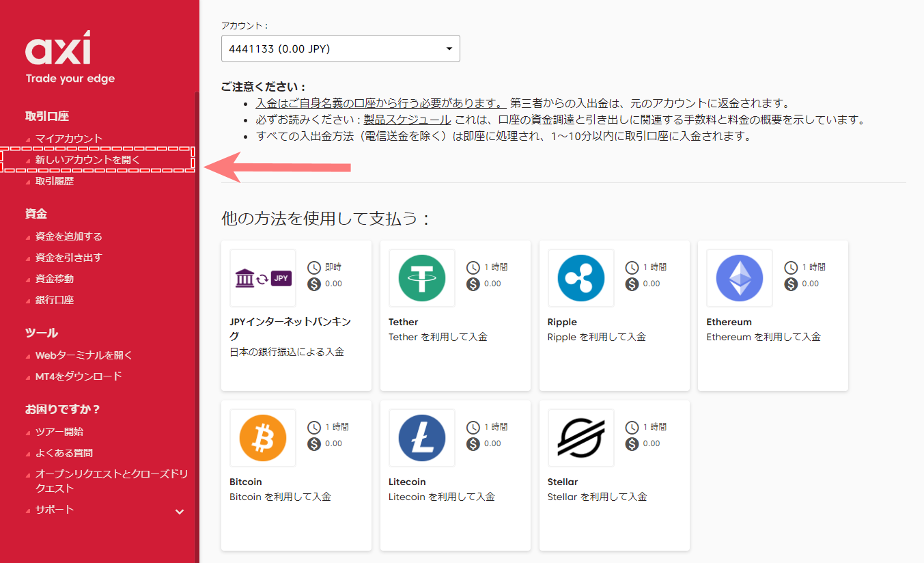This screenshot has width=924, height=563.
Task: Click the clock icon on Litecoin card
Action: tap(473, 428)
